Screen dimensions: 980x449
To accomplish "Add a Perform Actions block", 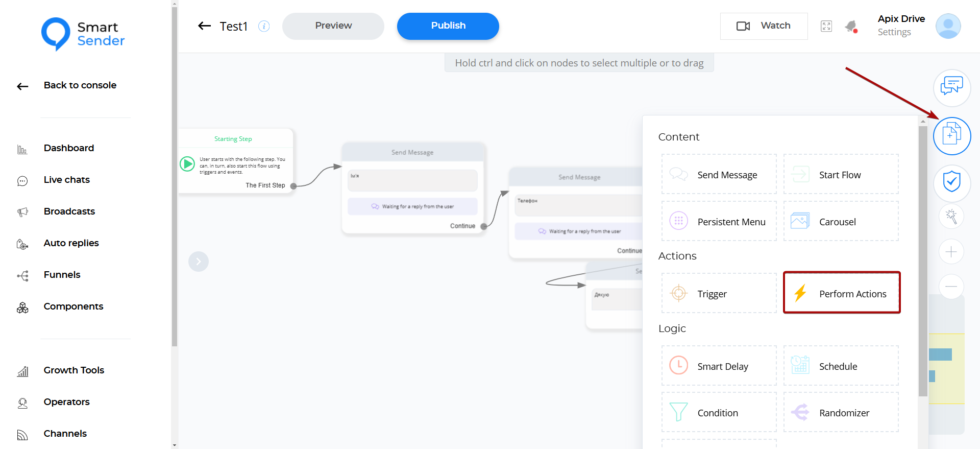I will pos(842,293).
